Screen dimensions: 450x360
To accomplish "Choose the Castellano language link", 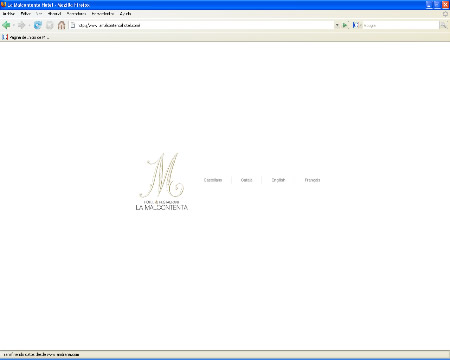I will point(213,180).
